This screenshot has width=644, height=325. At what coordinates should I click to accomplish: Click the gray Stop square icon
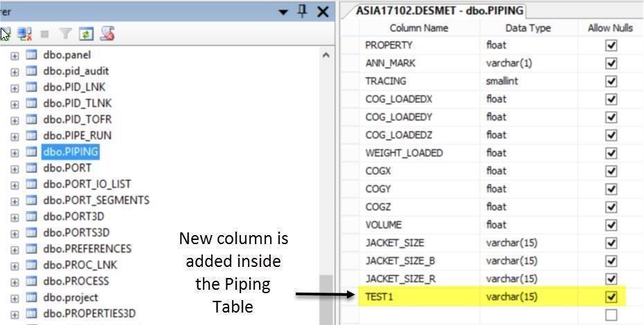click(45, 35)
